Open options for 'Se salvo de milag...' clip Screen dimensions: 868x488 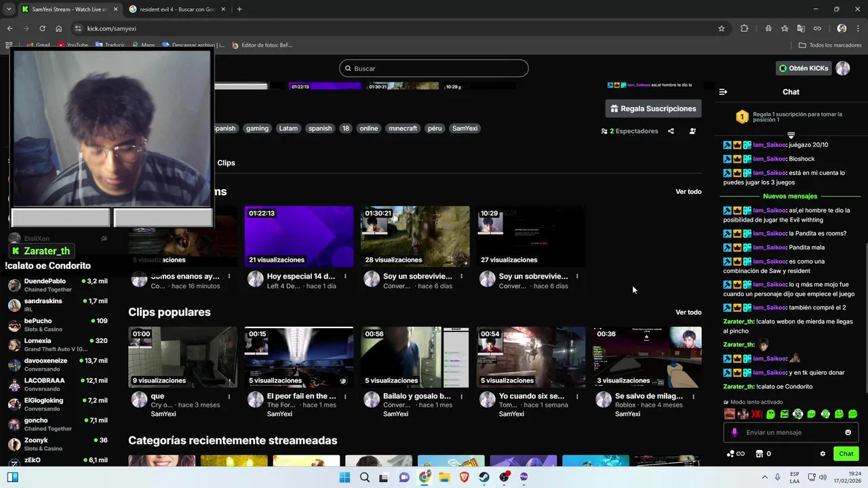693,396
